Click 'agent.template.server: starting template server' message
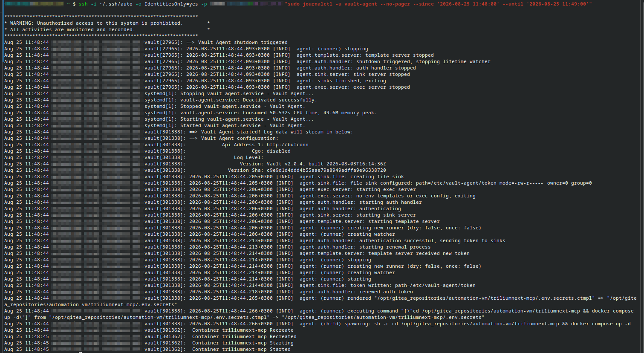This screenshot has width=644, height=353. point(370,221)
